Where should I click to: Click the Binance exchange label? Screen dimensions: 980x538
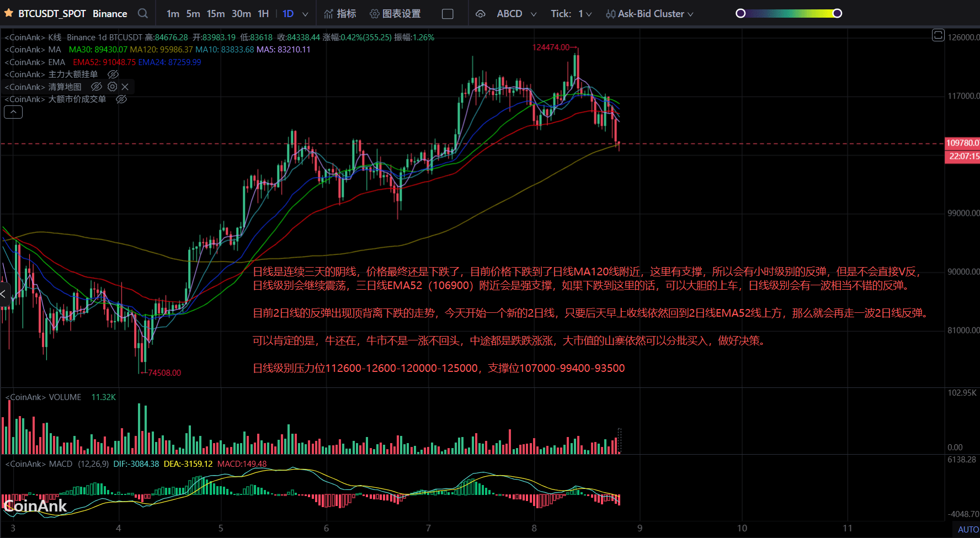click(110, 14)
